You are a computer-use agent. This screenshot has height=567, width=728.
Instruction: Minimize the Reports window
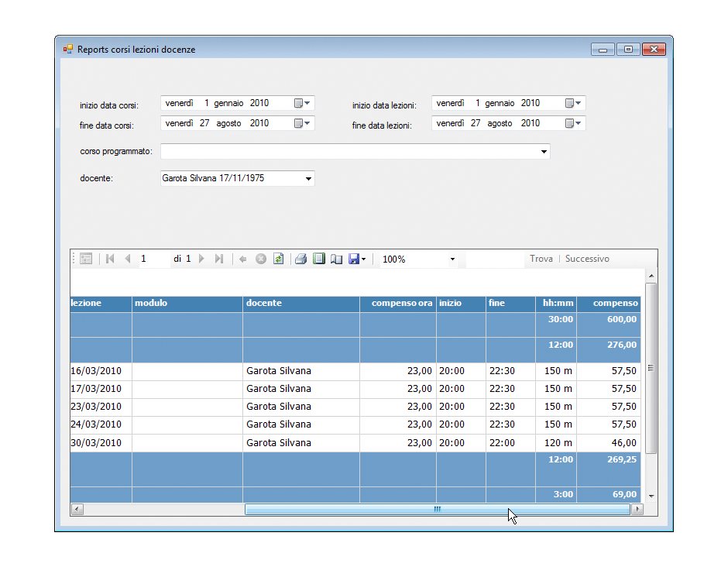pos(603,50)
